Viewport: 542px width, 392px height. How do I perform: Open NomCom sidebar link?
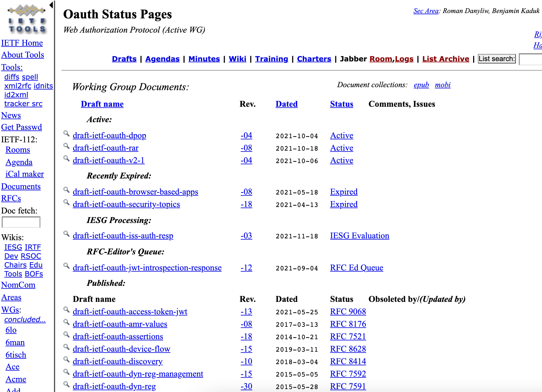(x=18, y=285)
